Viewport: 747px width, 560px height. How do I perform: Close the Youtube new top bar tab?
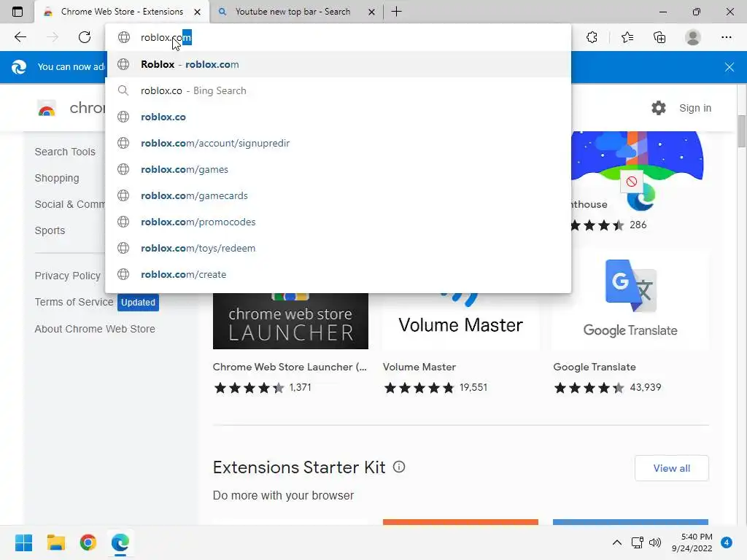pyautogui.click(x=371, y=12)
